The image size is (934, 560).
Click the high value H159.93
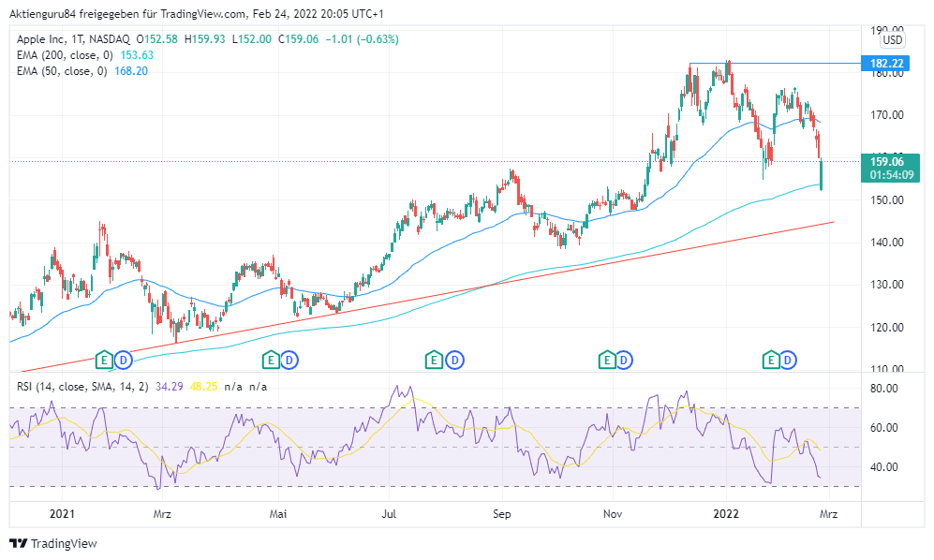tap(205, 39)
